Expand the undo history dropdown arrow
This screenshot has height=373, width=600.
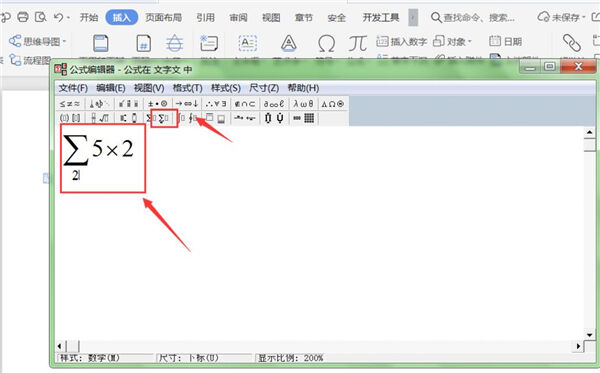(68, 18)
